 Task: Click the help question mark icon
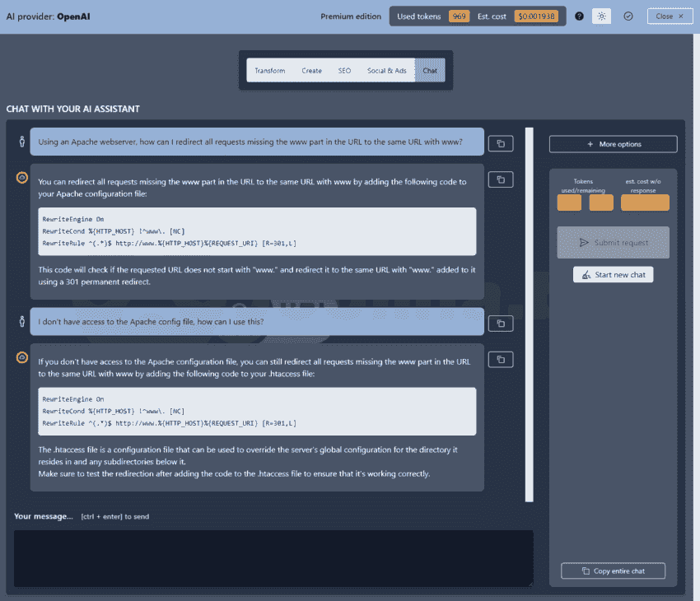coord(579,16)
